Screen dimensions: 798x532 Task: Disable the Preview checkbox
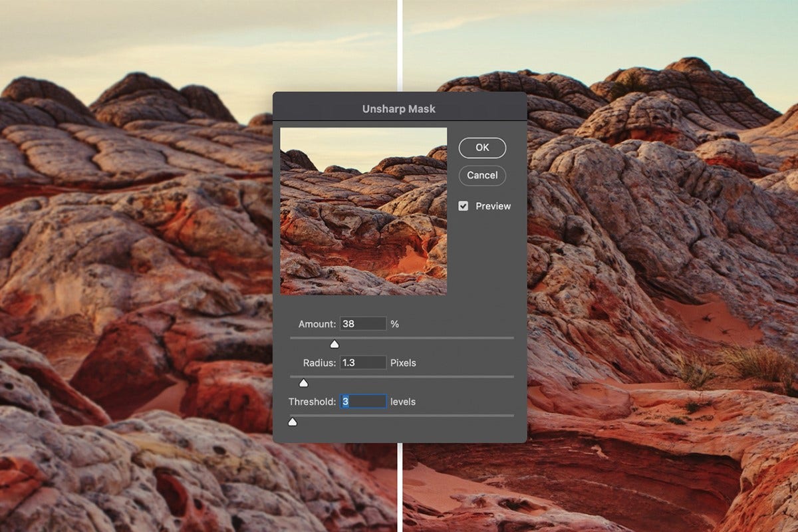(x=464, y=206)
